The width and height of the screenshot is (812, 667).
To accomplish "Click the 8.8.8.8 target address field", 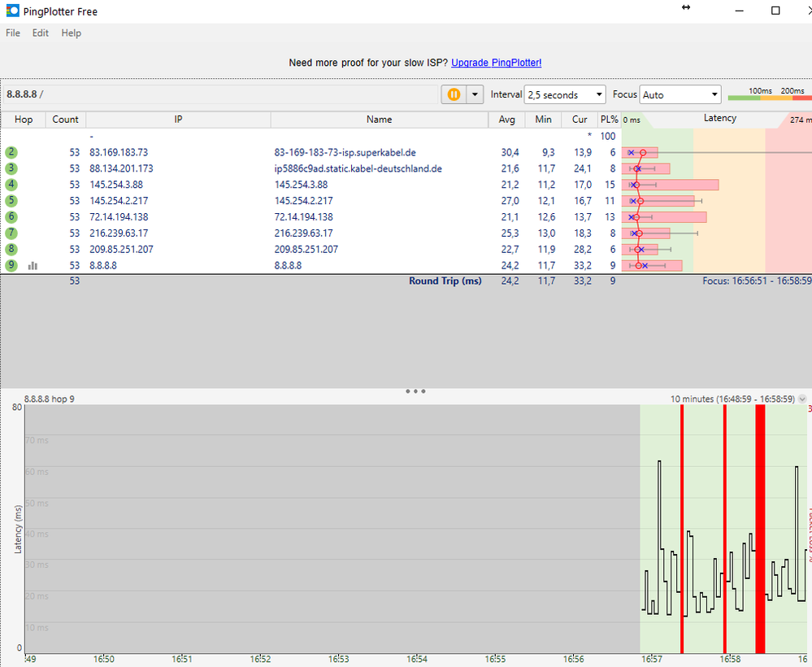I will click(221, 94).
